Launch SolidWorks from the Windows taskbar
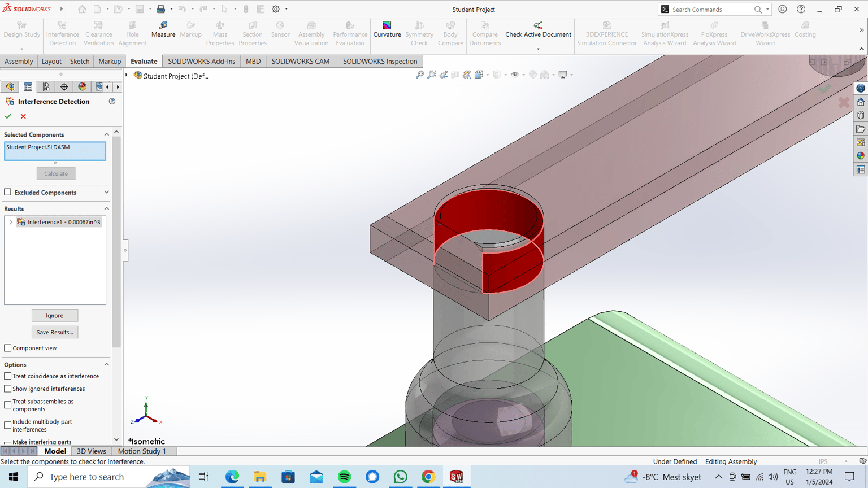Image resolution: width=868 pixels, height=488 pixels. pyautogui.click(x=456, y=477)
